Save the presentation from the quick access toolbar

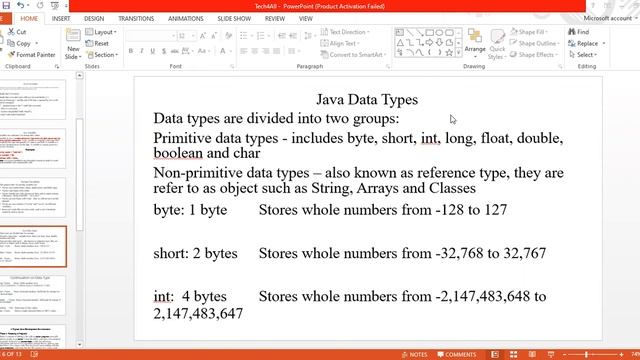(x=6, y=5)
